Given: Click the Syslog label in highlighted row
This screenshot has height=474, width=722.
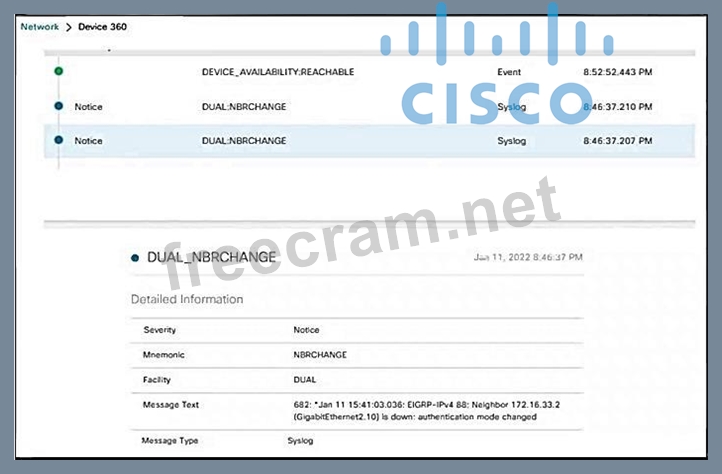Looking at the screenshot, I should [x=511, y=141].
